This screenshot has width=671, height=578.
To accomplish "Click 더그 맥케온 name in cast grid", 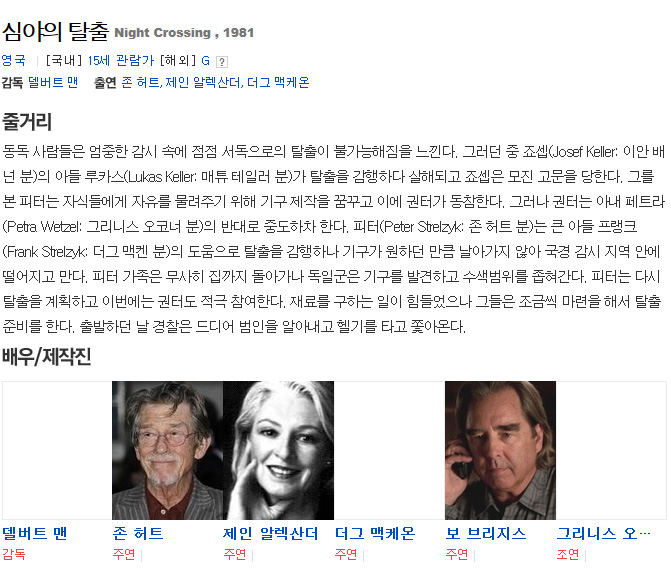I will (375, 534).
